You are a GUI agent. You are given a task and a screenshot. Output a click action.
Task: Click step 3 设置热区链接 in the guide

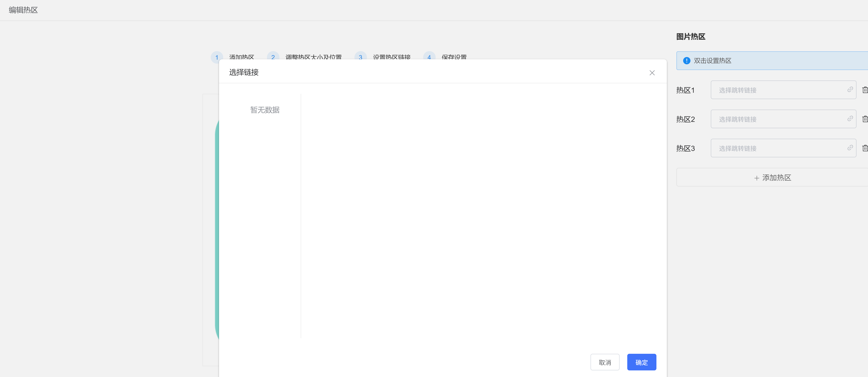click(x=392, y=57)
